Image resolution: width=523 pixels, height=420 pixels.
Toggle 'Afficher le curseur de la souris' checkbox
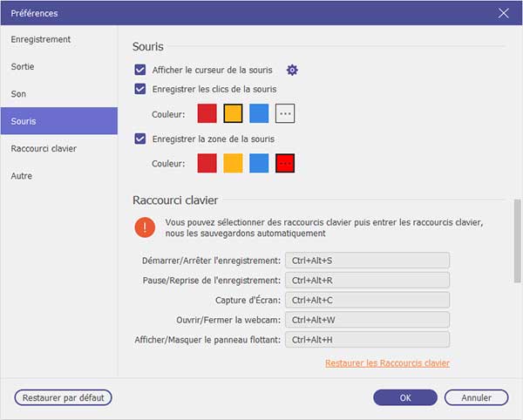click(x=140, y=70)
